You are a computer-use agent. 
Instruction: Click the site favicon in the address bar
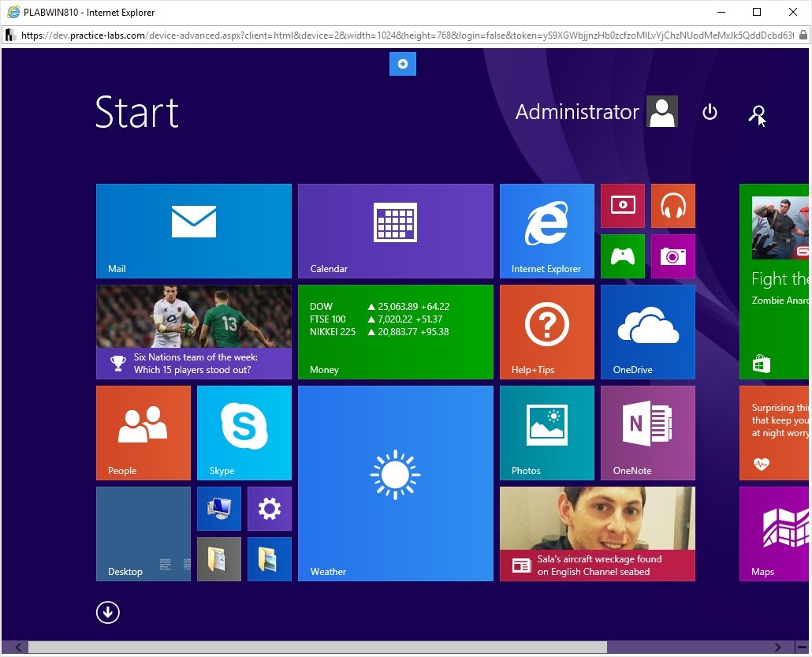coord(11,35)
